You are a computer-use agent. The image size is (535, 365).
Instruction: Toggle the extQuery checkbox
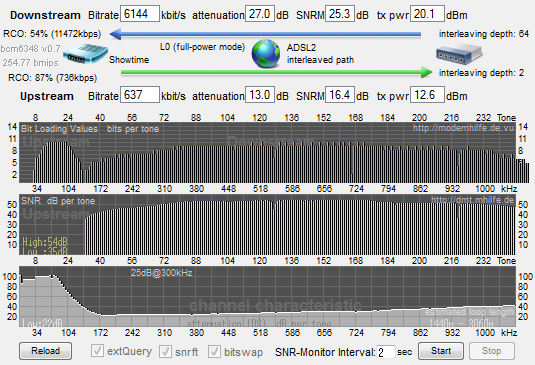[97, 351]
